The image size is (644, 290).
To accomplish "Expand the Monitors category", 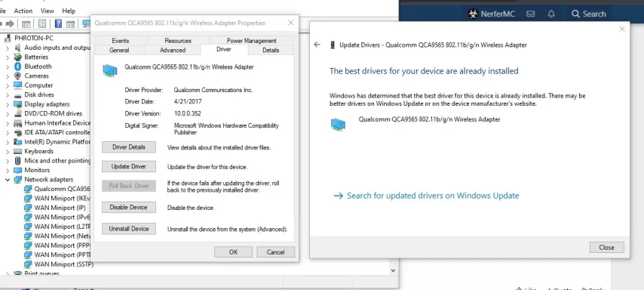I will 8,170.
